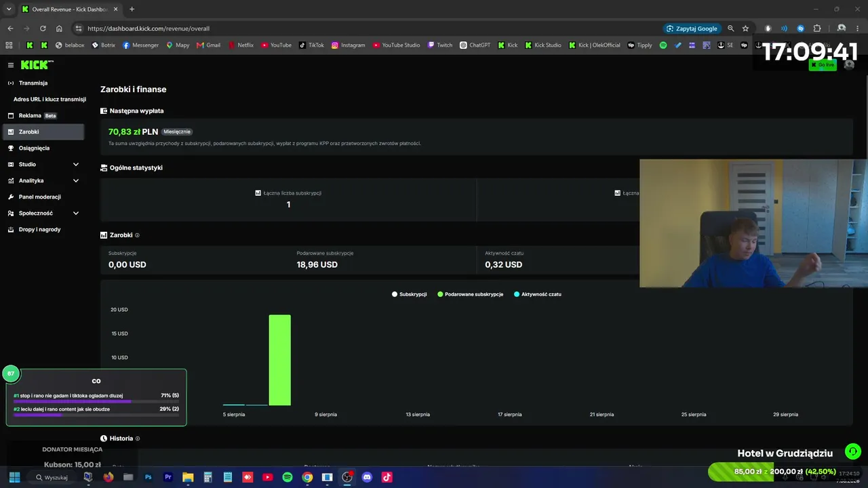Image resolution: width=868 pixels, height=488 pixels.
Task: Reload the current page
Action: (43, 28)
